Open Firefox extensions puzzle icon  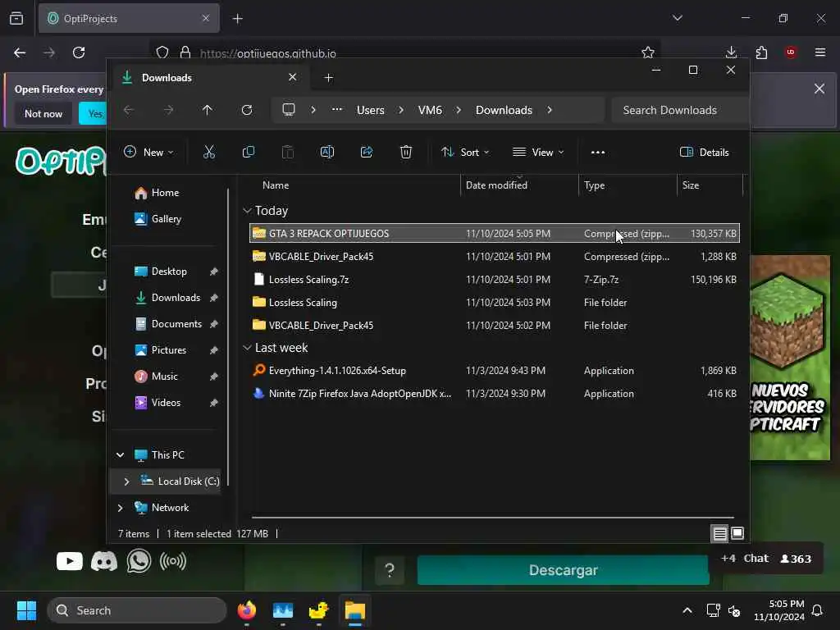[761, 52]
